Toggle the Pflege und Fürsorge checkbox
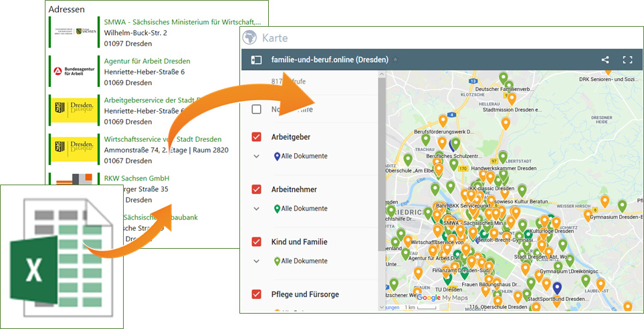The width and height of the screenshot is (644, 329). coord(256,294)
